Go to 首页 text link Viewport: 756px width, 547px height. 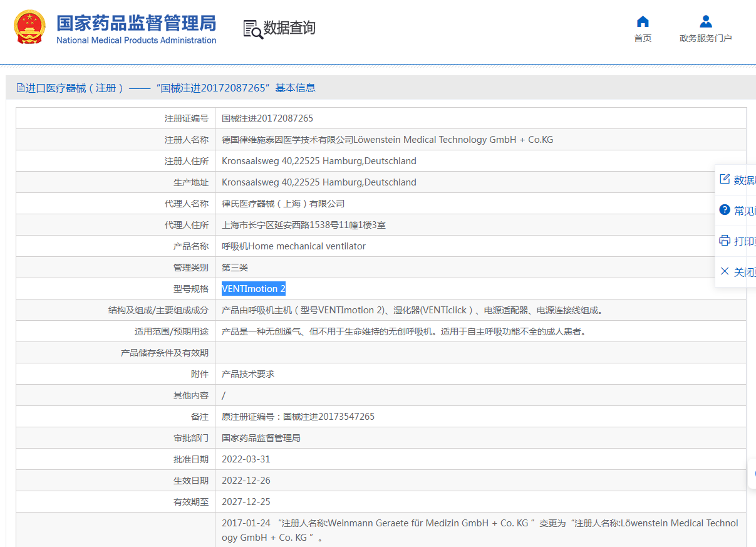pyautogui.click(x=643, y=38)
